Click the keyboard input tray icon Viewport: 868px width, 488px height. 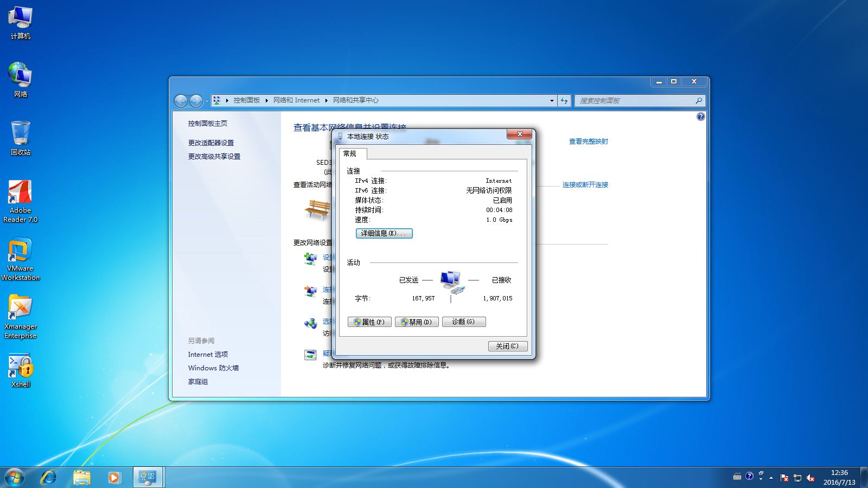click(x=737, y=477)
